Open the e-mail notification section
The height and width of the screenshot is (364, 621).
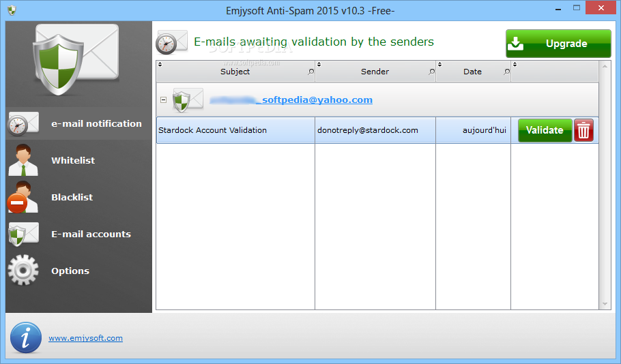[x=78, y=123]
